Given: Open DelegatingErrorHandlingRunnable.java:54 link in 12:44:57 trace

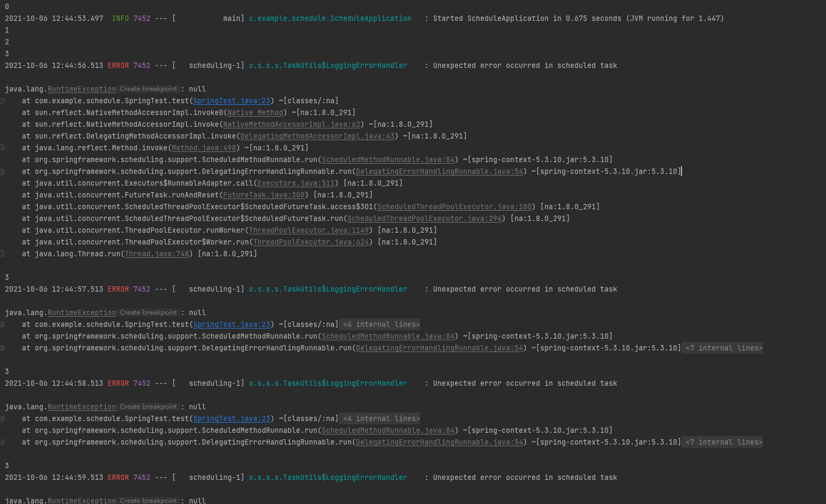Looking at the screenshot, I should pyautogui.click(x=439, y=348).
